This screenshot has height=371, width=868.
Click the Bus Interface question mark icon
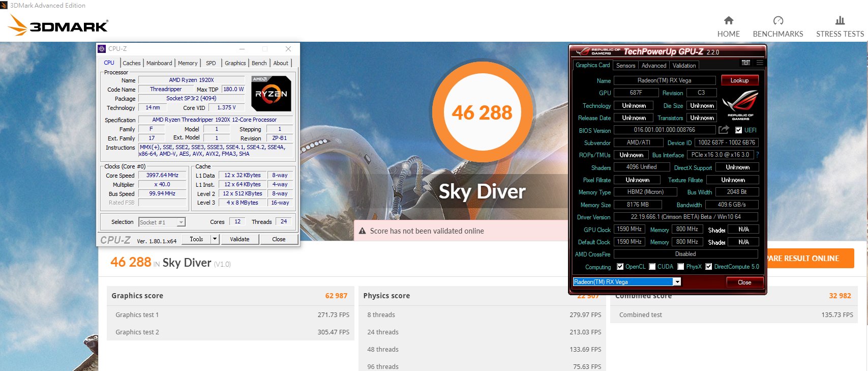pyautogui.click(x=757, y=155)
